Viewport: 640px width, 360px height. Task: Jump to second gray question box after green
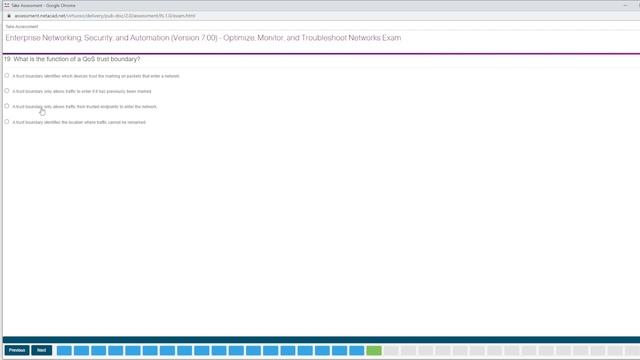[x=408, y=350]
